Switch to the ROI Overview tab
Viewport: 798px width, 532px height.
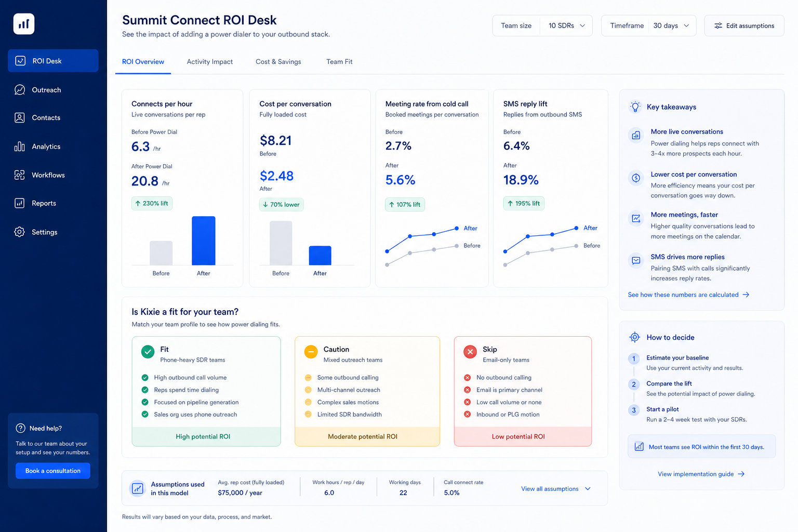(x=143, y=62)
